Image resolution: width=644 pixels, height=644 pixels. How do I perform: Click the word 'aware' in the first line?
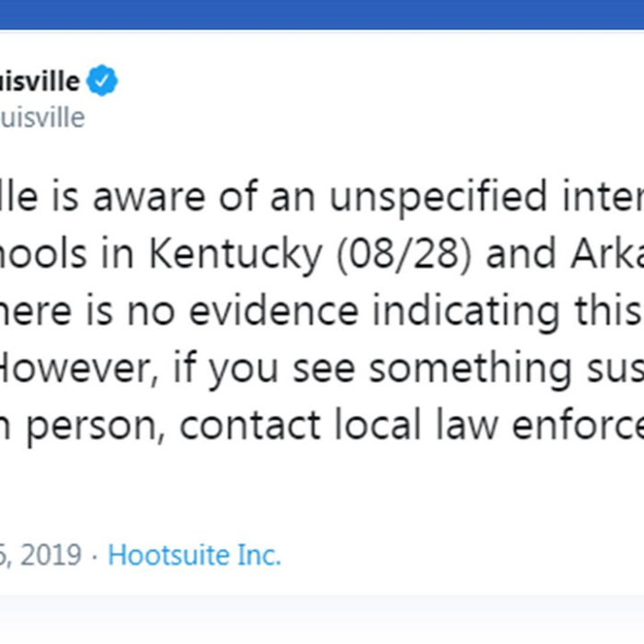(x=149, y=198)
